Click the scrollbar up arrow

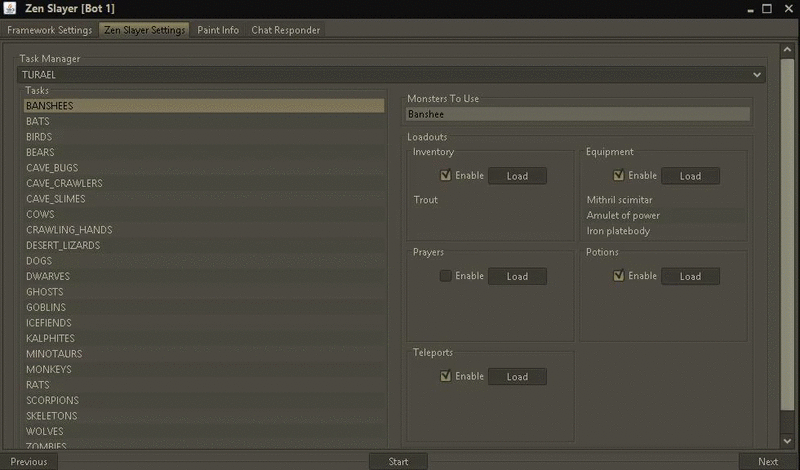pos(787,50)
